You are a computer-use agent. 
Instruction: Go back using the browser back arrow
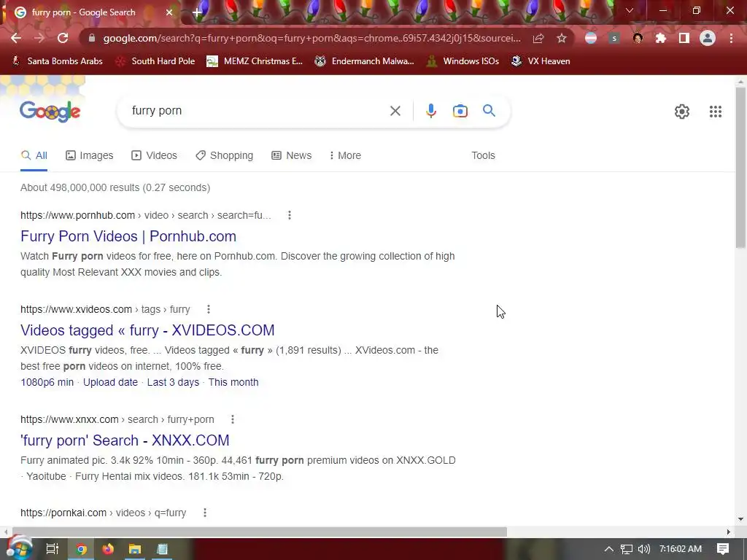16,38
